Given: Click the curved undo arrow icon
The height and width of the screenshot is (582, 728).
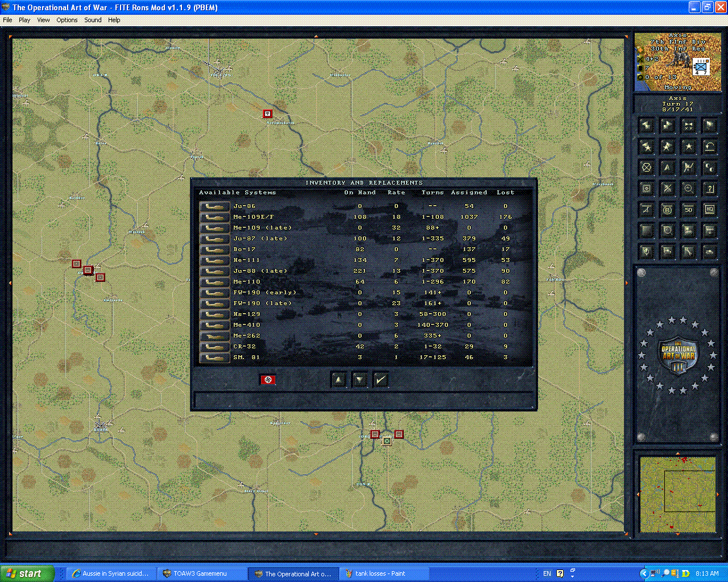Looking at the screenshot, I should pyautogui.click(x=709, y=147).
